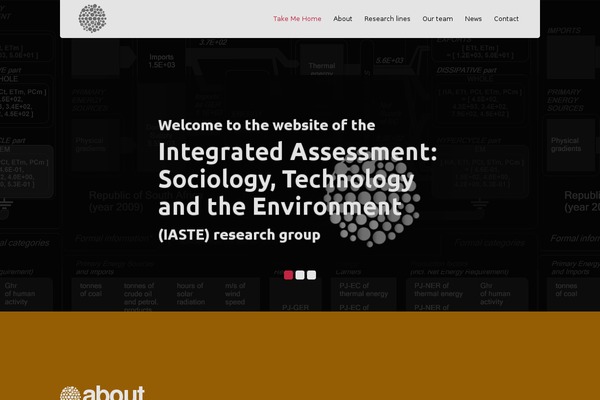Image resolution: width=600 pixels, height=400 pixels.
Task: Open the Contact menu item
Action: coord(506,19)
